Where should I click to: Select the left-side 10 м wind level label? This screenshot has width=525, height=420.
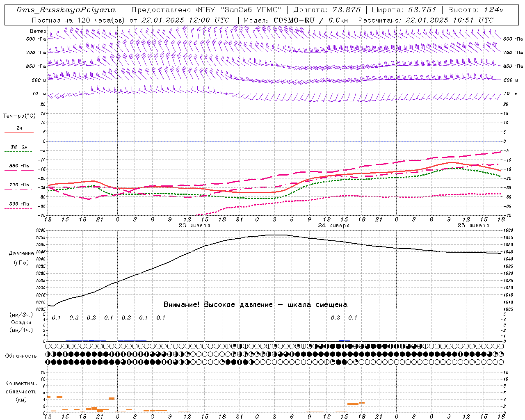pos(39,94)
